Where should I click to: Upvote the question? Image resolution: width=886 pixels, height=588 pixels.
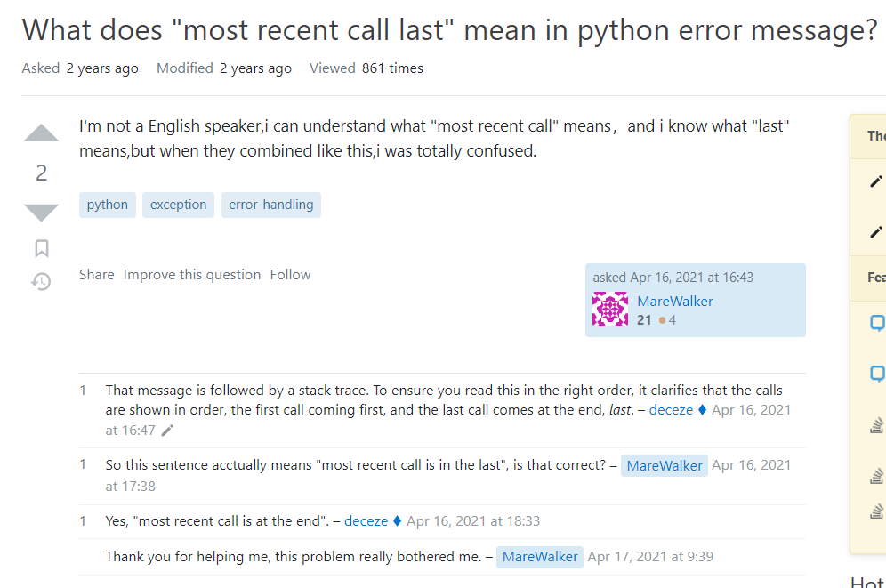pyautogui.click(x=41, y=134)
